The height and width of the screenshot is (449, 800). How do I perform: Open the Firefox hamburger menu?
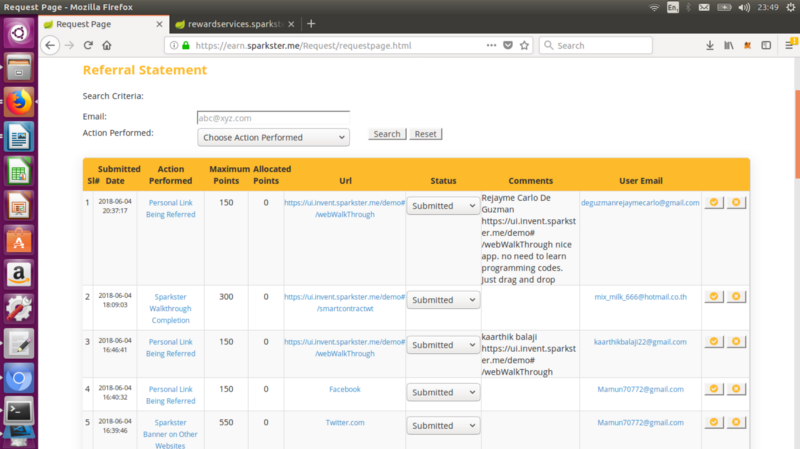[x=789, y=45]
